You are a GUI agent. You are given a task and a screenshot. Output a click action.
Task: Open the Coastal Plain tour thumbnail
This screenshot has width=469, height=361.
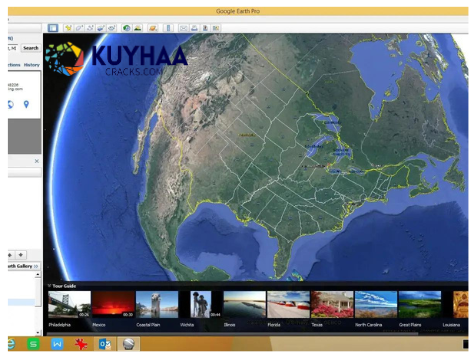[x=157, y=304]
